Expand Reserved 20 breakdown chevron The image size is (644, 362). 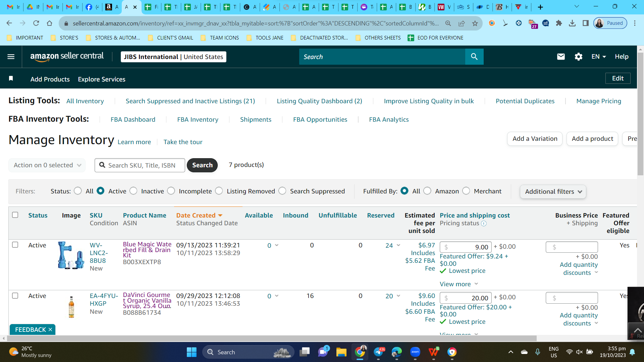point(398,296)
